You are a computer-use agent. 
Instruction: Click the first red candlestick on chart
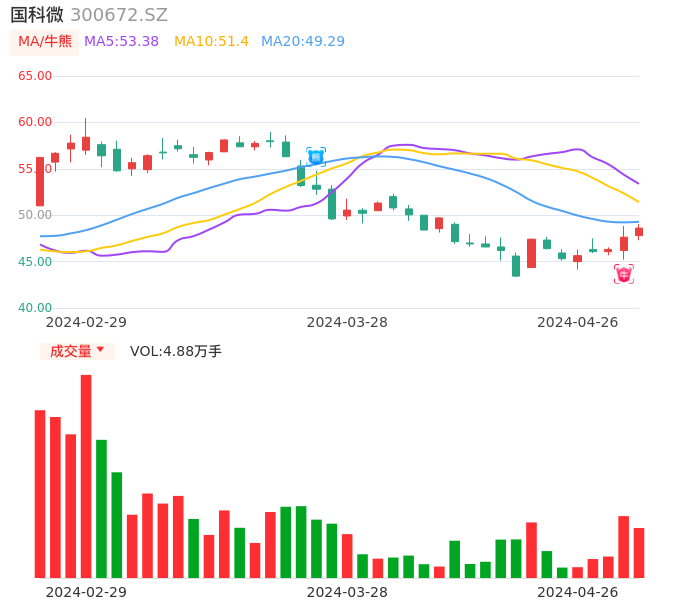[40, 181]
